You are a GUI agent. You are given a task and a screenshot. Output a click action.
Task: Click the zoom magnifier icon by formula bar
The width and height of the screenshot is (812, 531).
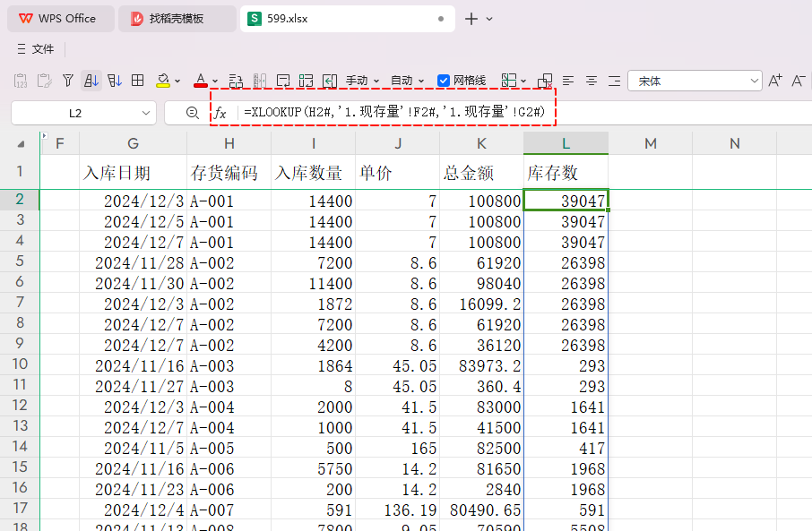pos(192,112)
